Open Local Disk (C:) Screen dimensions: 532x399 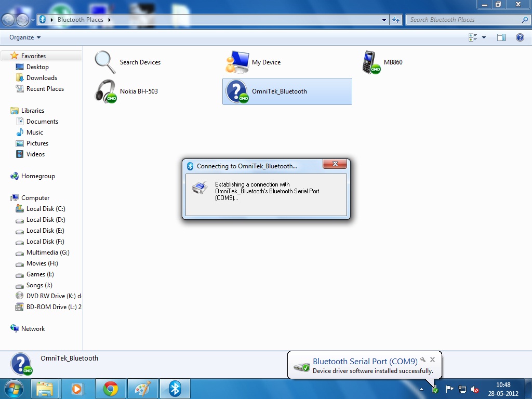[x=46, y=209]
